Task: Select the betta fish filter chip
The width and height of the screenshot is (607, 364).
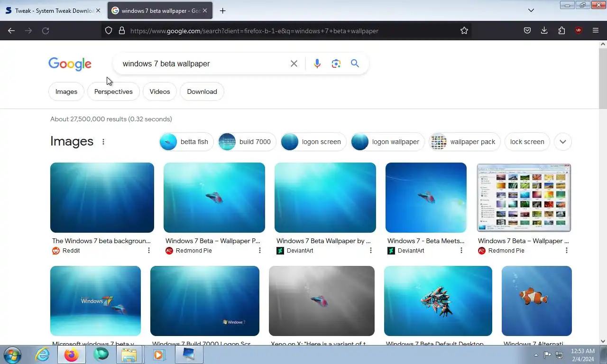Action: 186,142
